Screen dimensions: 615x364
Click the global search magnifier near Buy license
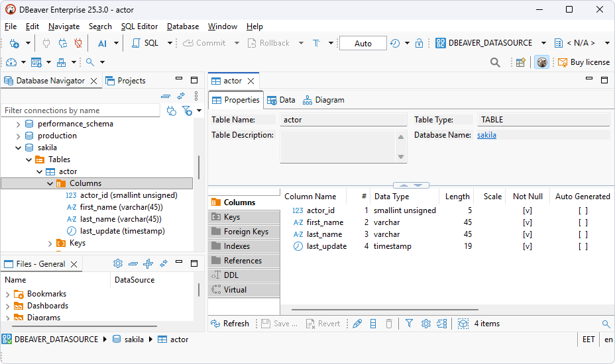(x=495, y=62)
